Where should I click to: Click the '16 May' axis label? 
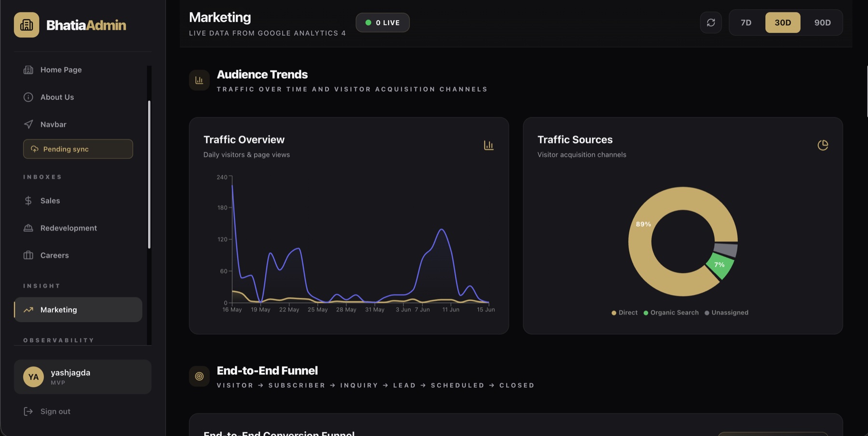(x=232, y=310)
